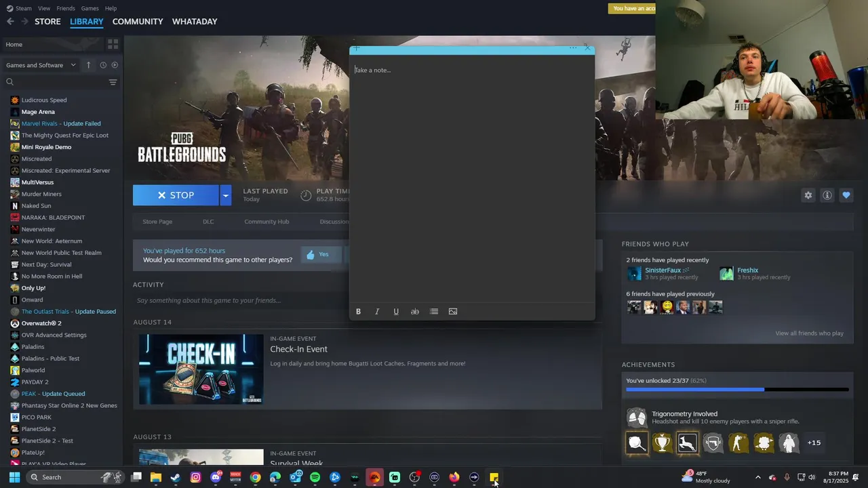This screenshot has height=488, width=868.
Task: Click Yes to recommend this game
Action: tap(319, 255)
